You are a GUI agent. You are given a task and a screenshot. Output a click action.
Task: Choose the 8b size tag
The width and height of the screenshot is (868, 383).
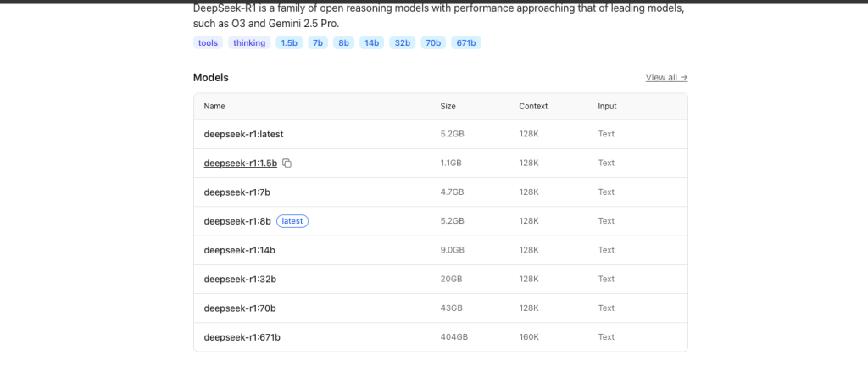343,42
